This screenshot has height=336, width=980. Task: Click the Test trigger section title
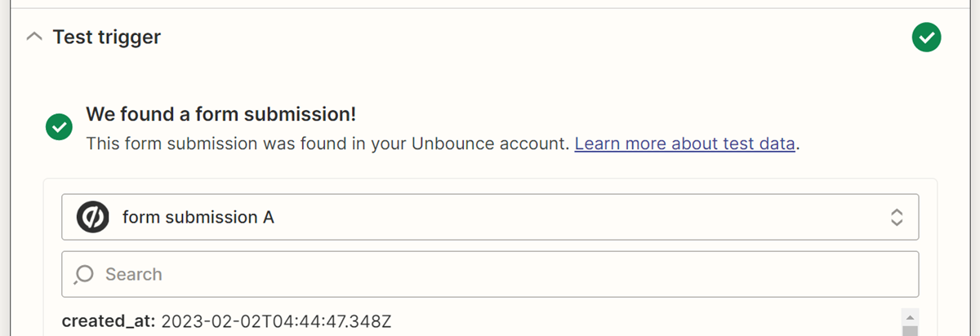[106, 37]
